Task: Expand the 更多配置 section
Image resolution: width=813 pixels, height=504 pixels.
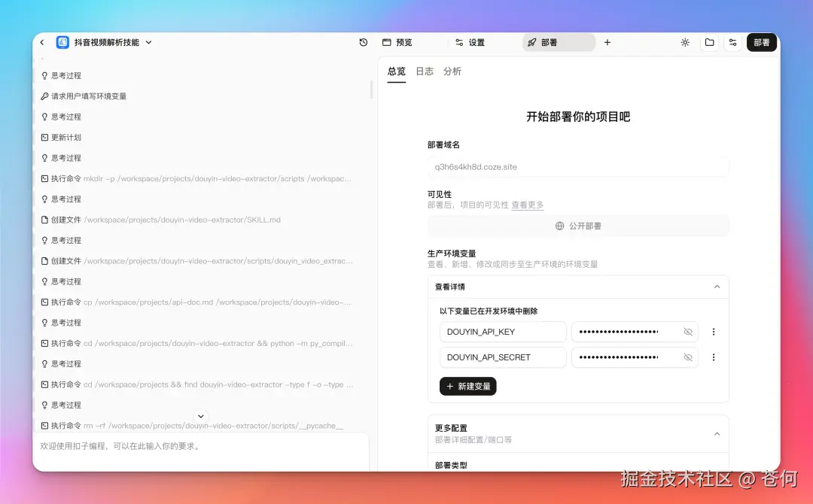Action: click(719, 433)
